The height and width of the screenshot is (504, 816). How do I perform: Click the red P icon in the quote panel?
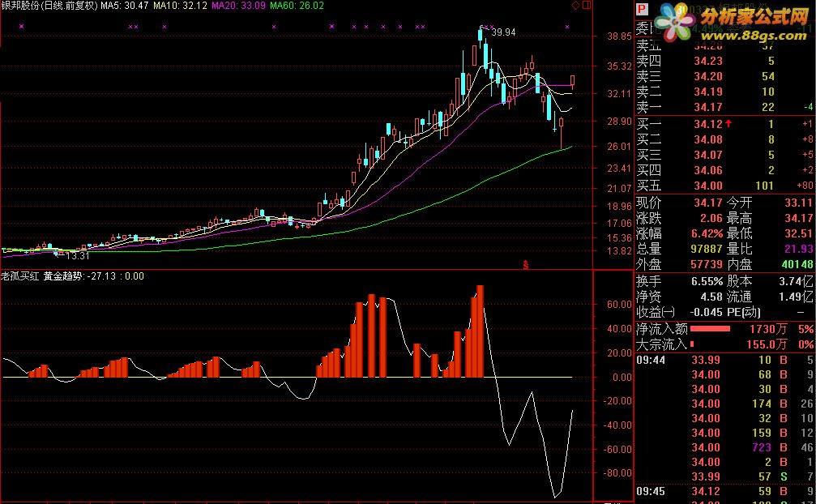642,10
